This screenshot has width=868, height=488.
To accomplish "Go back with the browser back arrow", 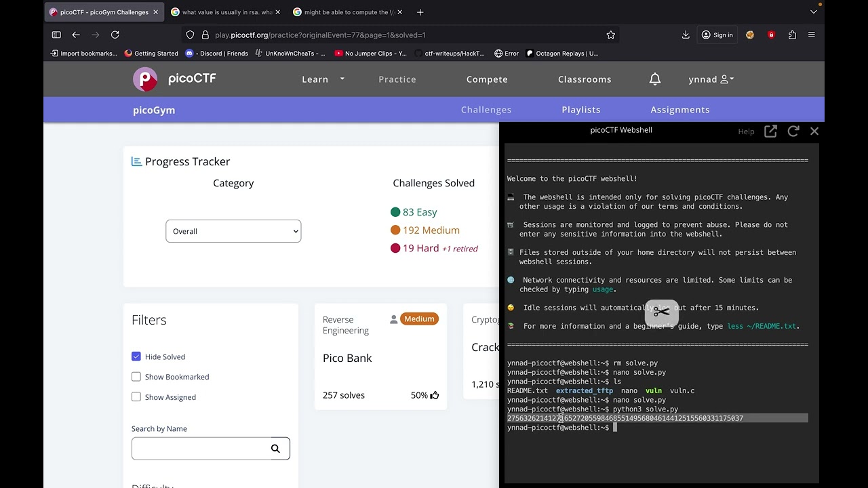I will pos(76,35).
